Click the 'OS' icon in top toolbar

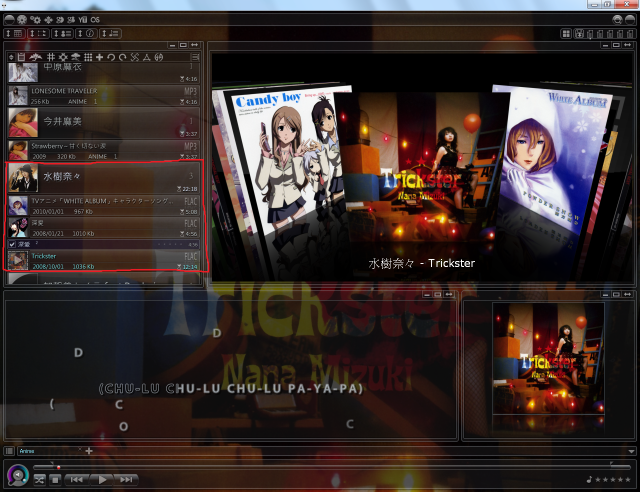[95, 20]
